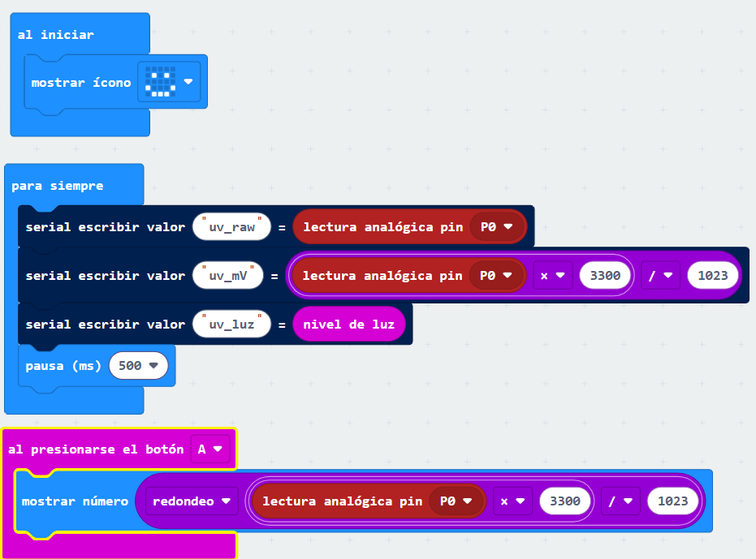This screenshot has width=756, height=559.
Task: Edit 1023 value in mostrar número block
Action: (x=672, y=501)
